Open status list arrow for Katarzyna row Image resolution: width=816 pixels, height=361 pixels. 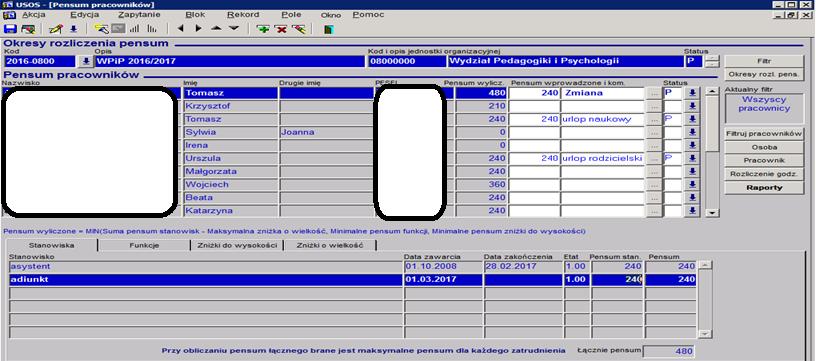coord(692,211)
